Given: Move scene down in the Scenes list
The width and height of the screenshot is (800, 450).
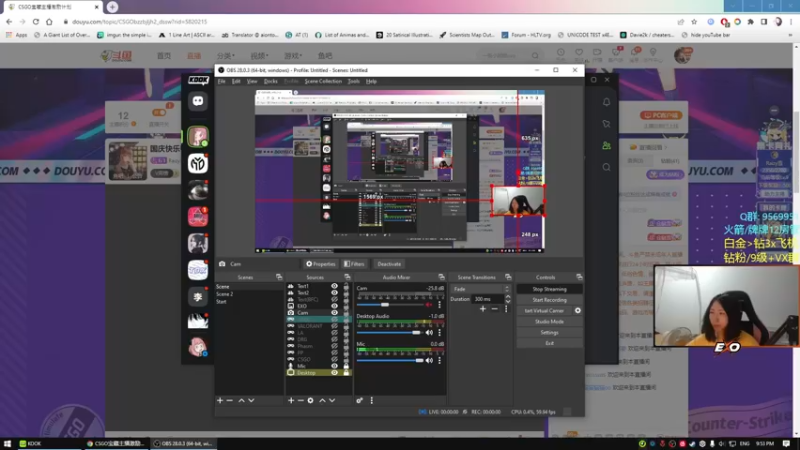Looking at the screenshot, I should click(251, 401).
